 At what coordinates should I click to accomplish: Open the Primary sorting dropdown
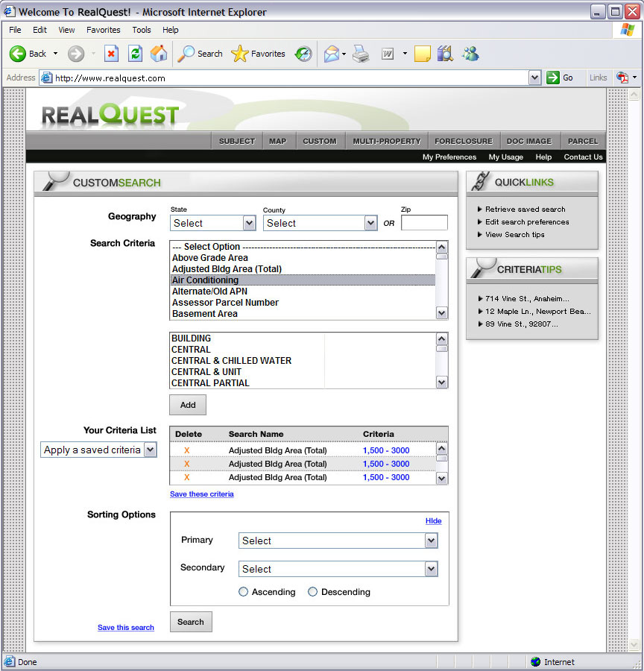[338, 541]
